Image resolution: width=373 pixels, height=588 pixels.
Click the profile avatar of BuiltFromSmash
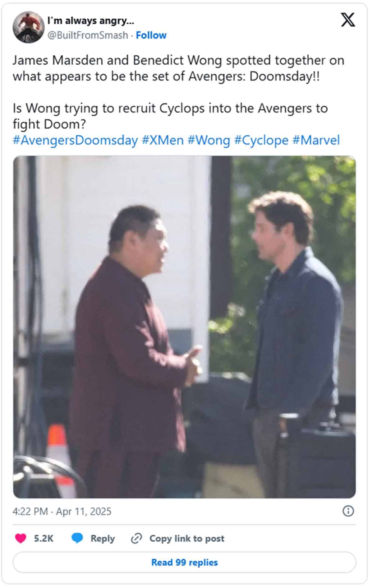coord(28,27)
